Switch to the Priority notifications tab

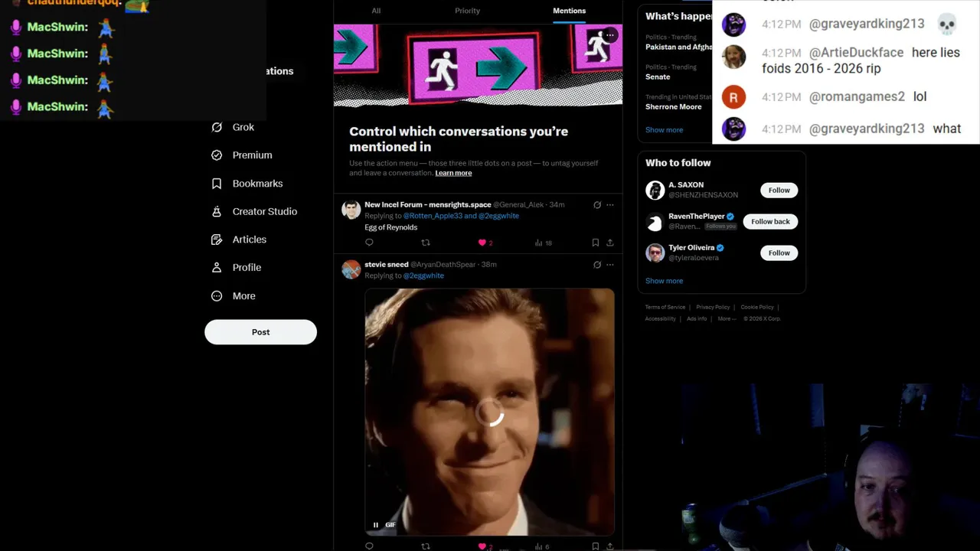[467, 11]
